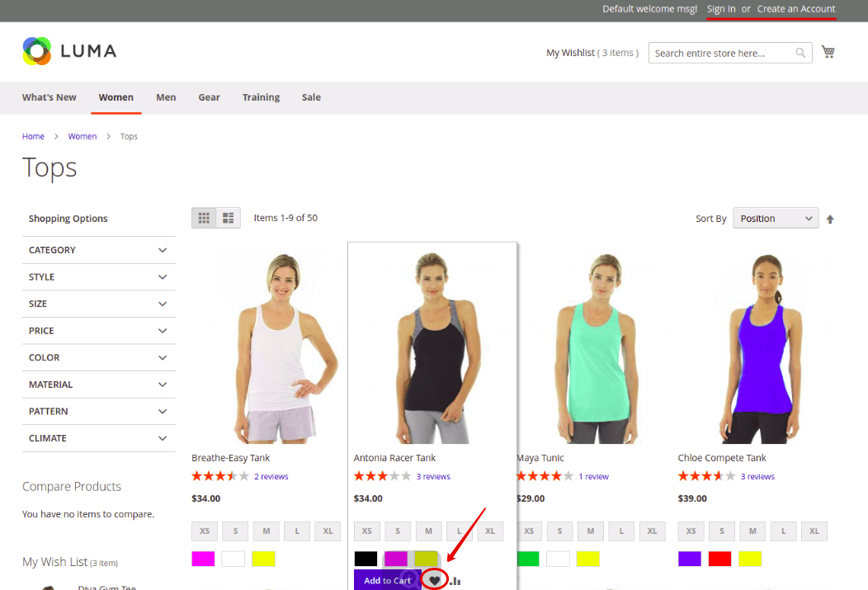Open Chloe Compete Tank product image
This screenshot has height=590, width=868.
tap(760, 347)
